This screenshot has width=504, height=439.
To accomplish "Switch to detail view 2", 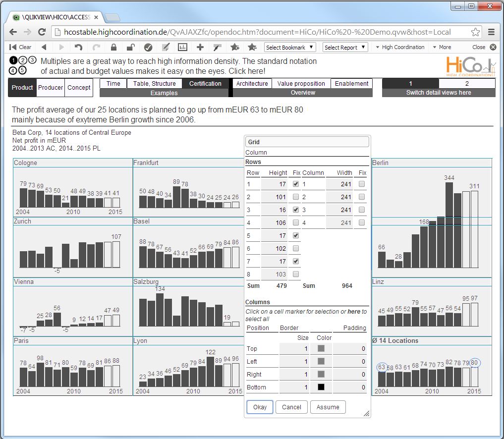I will [467, 84].
